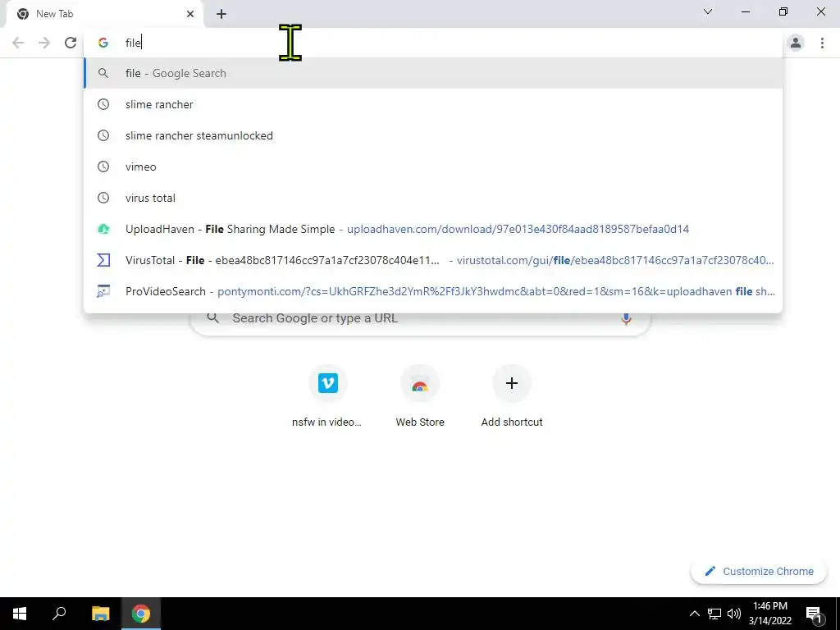Click the back navigation arrow
Image resolution: width=840 pixels, height=630 pixels.
click(x=18, y=43)
